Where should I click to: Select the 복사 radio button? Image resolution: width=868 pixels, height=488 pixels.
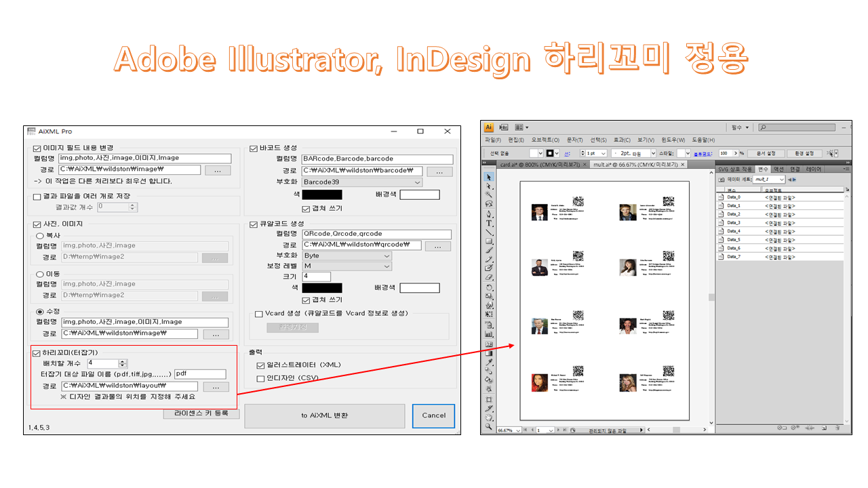pyautogui.click(x=39, y=235)
